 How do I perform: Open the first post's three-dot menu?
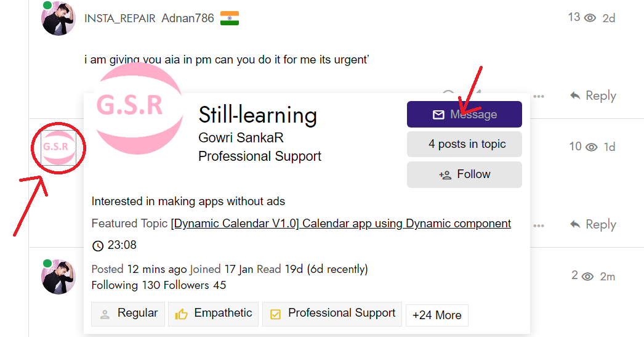[539, 97]
